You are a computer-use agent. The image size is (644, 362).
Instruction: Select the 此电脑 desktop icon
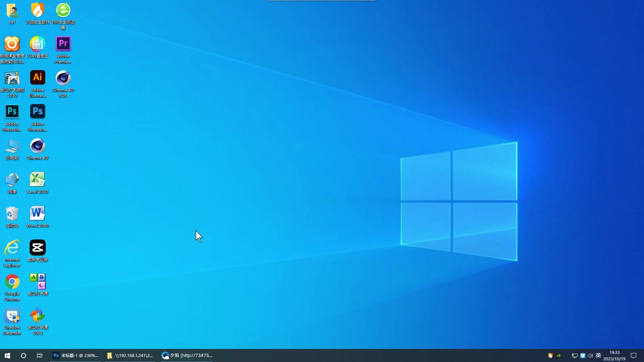click(12, 149)
